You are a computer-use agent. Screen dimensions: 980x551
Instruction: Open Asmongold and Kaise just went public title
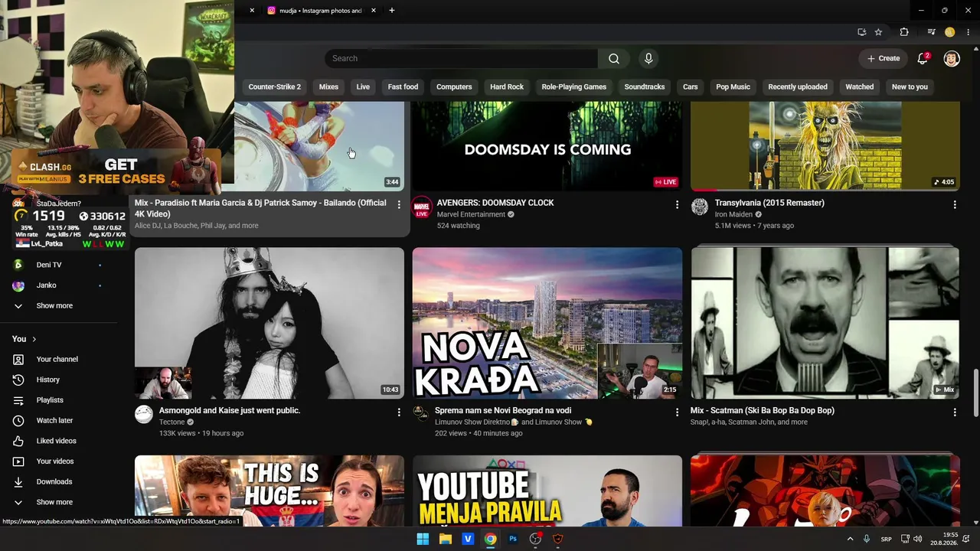point(230,410)
